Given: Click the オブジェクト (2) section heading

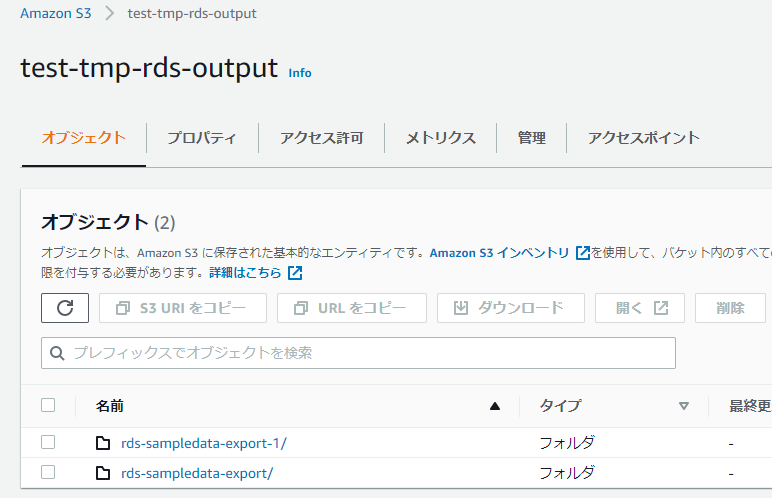Looking at the screenshot, I should point(108,222).
